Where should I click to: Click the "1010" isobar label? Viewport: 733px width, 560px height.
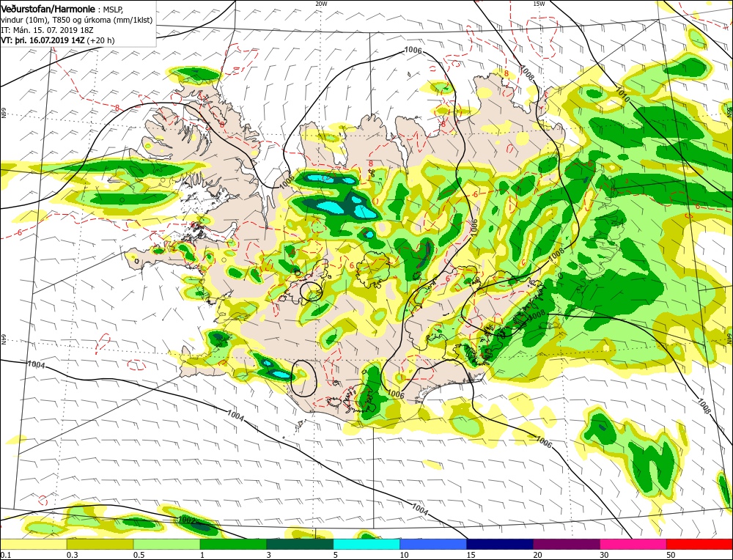[x=622, y=95]
